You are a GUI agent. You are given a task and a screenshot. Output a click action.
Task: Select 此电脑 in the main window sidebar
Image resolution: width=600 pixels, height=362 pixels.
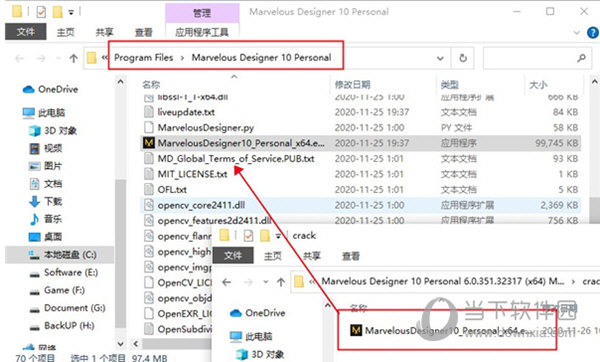coord(44,113)
